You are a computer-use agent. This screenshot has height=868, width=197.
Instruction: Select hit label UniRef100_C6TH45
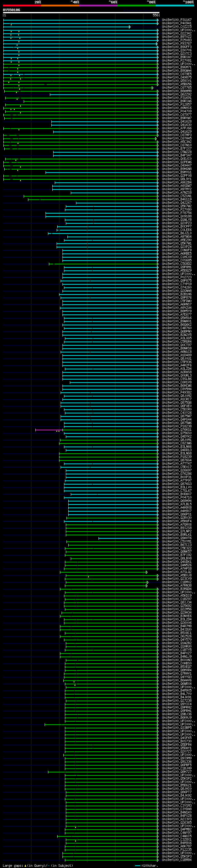point(177,139)
